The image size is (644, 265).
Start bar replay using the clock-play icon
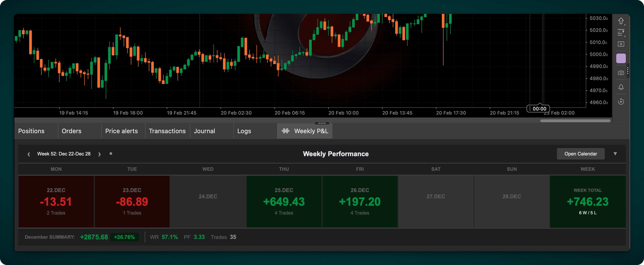622,101
